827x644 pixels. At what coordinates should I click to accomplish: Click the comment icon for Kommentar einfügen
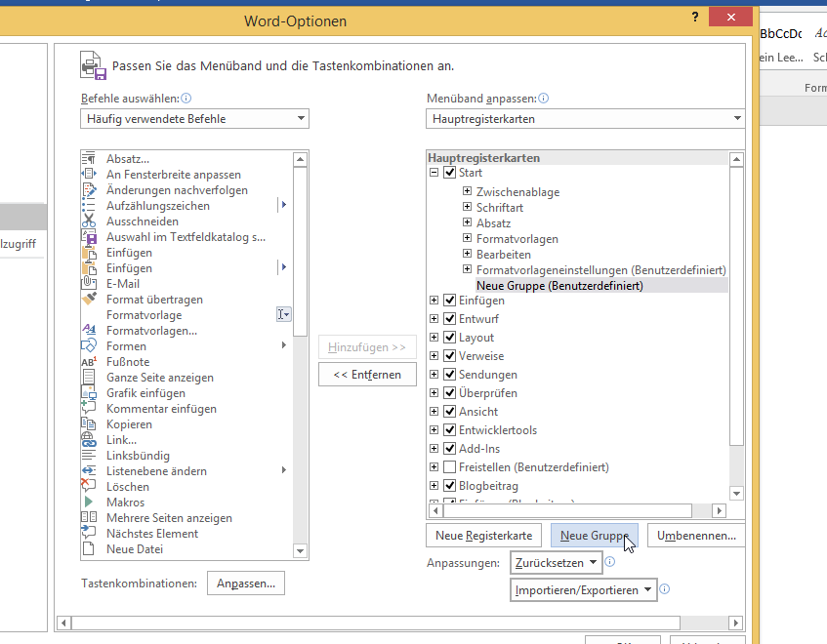pyautogui.click(x=89, y=409)
